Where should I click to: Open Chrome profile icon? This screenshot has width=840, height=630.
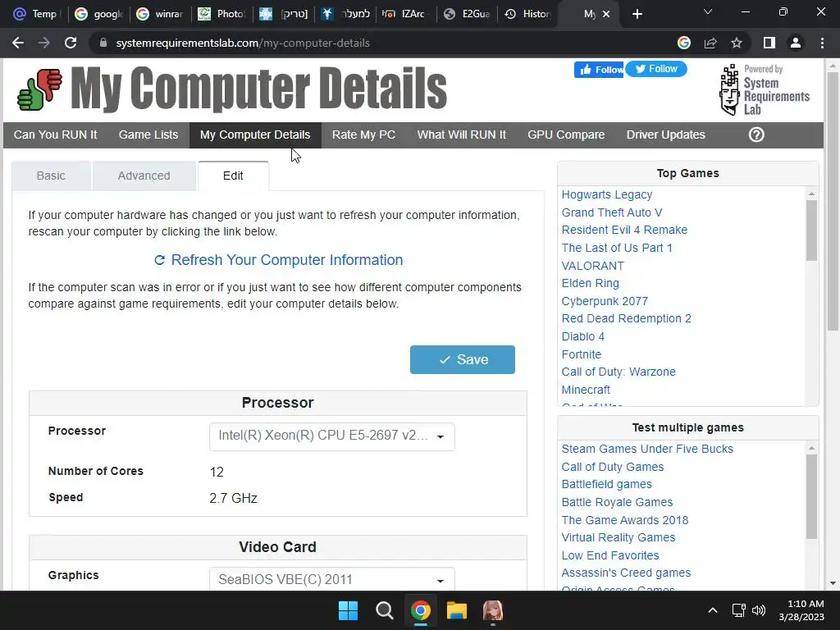[x=796, y=43]
